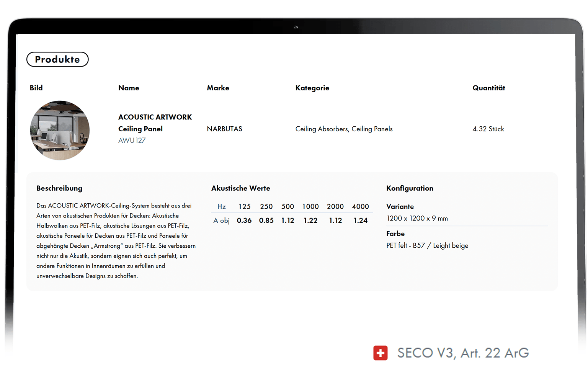Select the PET felt B57 color value
This screenshot has height=392, width=588.
pos(427,246)
